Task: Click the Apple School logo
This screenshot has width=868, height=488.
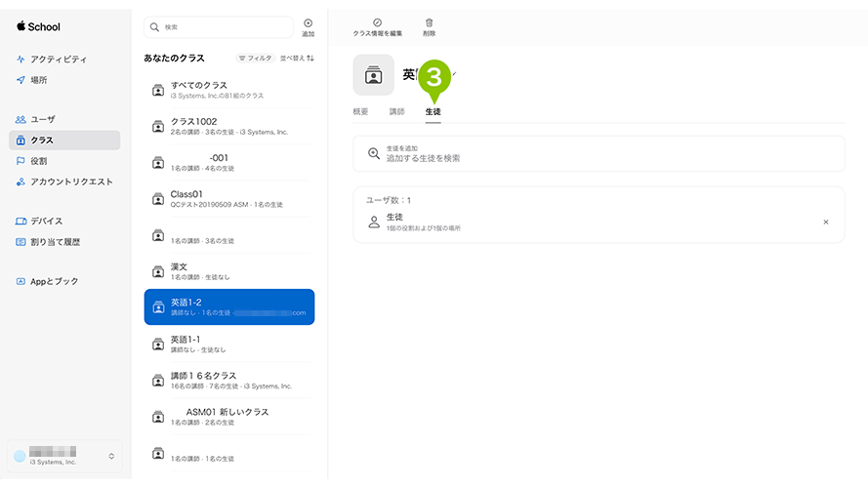Action: tap(38, 26)
